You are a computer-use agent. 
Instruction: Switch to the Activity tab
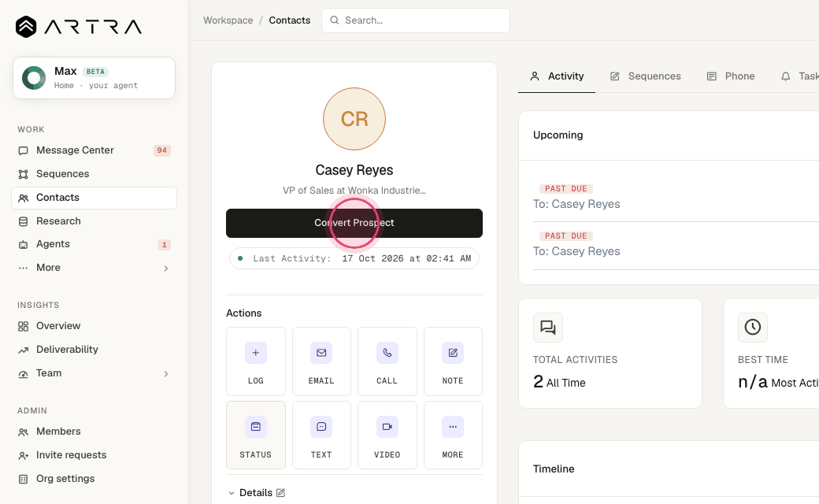pyautogui.click(x=557, y=76)
